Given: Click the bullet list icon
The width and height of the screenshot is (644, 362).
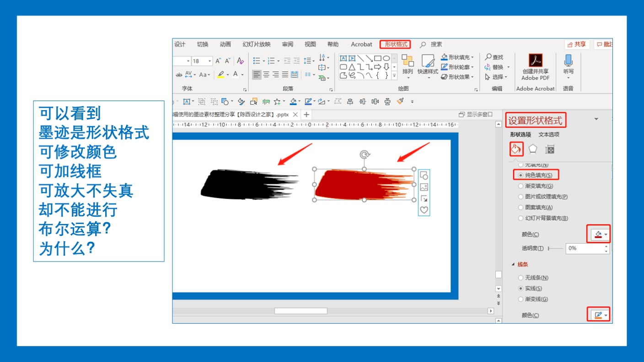Looking at the screenshot, I should [257, 61].
